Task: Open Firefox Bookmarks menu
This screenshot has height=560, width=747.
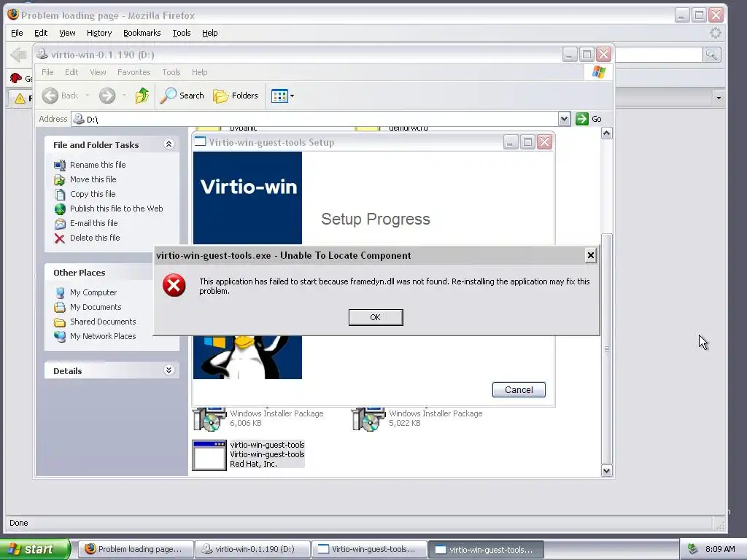Action: 142,33
